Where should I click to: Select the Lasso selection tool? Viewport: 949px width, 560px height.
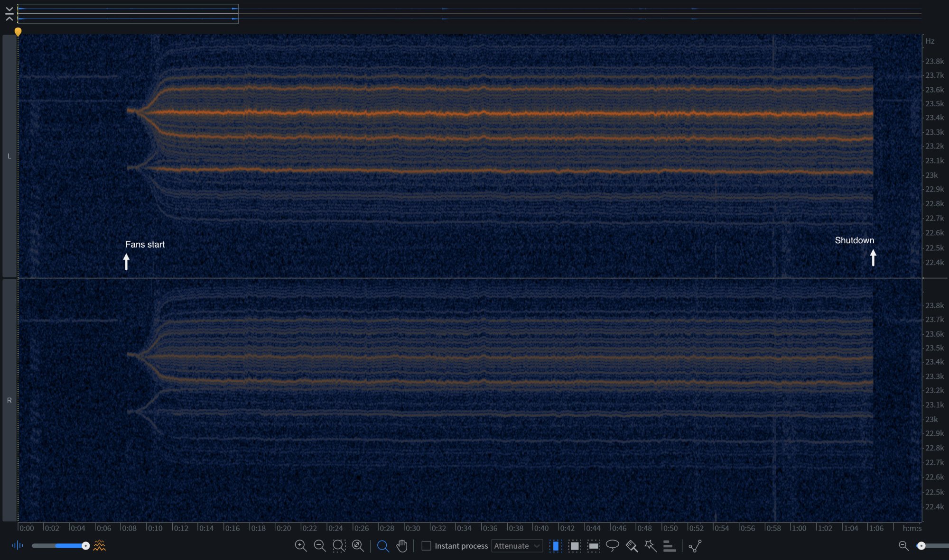613,546
